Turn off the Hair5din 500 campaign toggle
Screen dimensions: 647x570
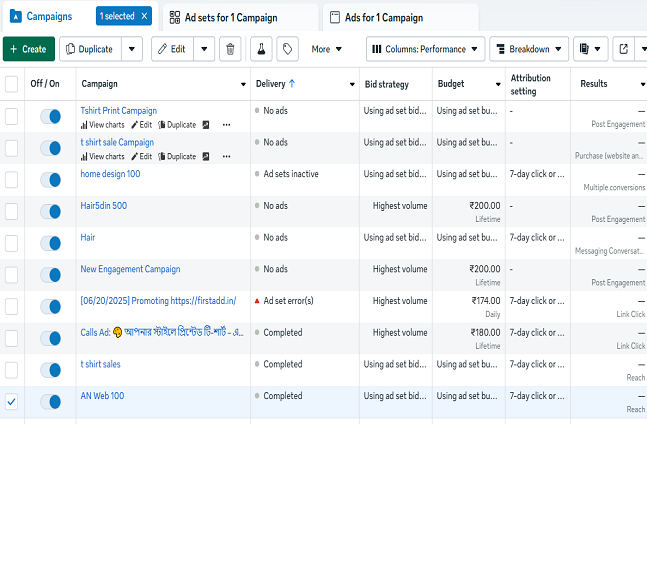pos(50,212)
